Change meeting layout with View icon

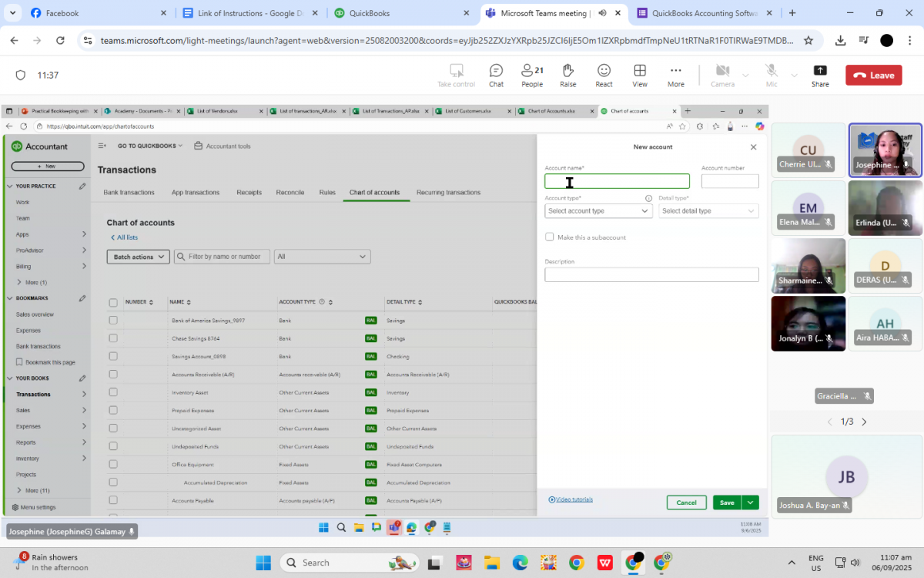coord(639,74)
